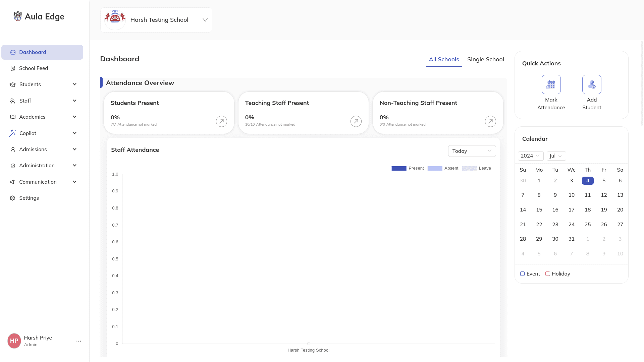Click the School Feed sidebar icon
This screenshot has width=644, height=362.
click(x=13, y=68)
